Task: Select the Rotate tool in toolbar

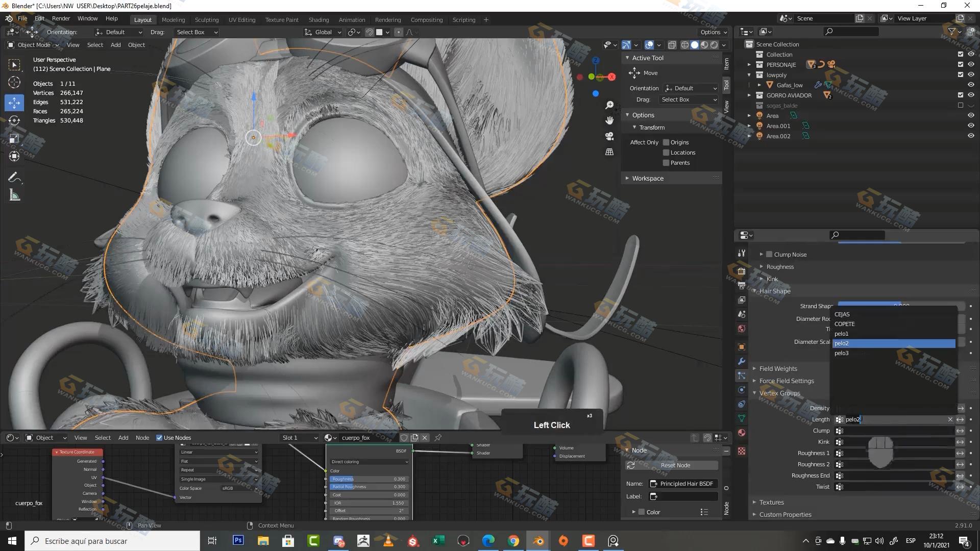Action: click(x=14, y=121)
